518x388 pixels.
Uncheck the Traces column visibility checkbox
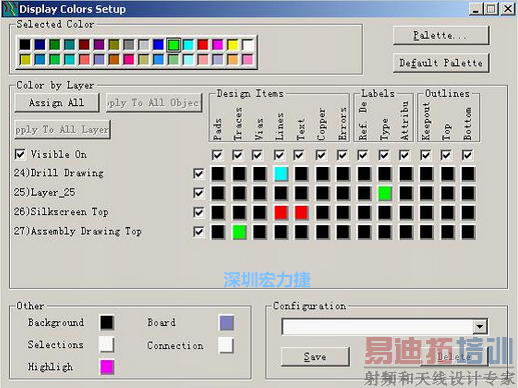(x=238, y=155)
